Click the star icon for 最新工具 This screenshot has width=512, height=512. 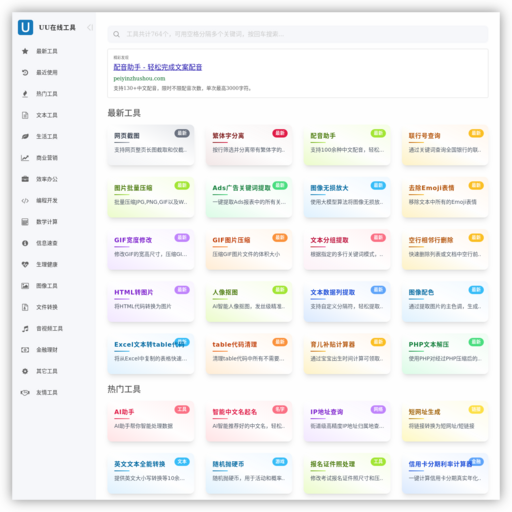[x=25, y=51]
